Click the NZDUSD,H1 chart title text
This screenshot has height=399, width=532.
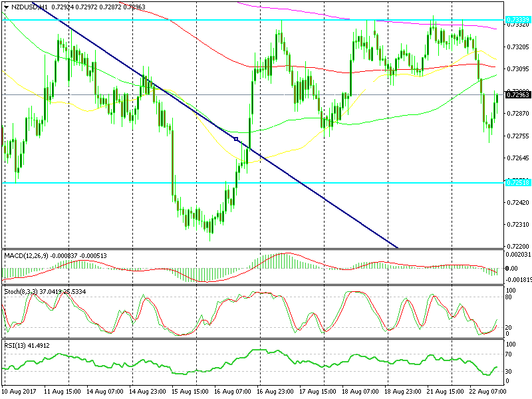tap(29, 7)
